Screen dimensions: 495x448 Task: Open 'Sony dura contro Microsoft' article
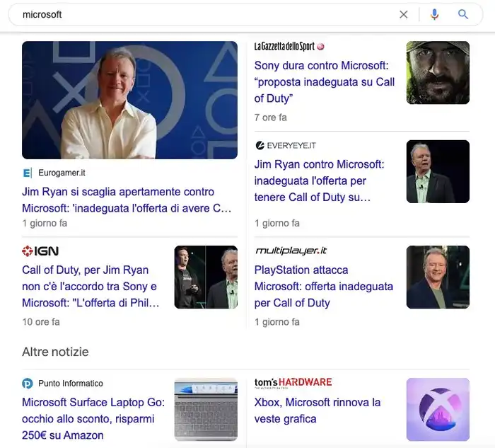(325, 82)
